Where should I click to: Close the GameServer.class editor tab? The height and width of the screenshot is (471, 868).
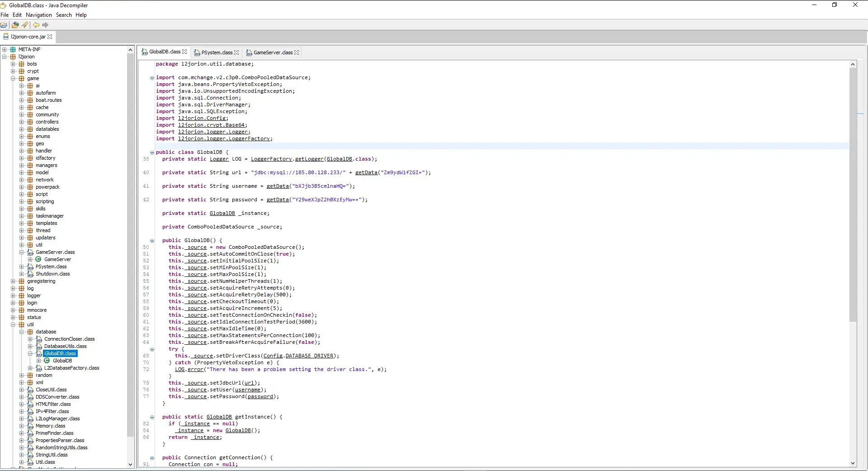coord(297,52)
